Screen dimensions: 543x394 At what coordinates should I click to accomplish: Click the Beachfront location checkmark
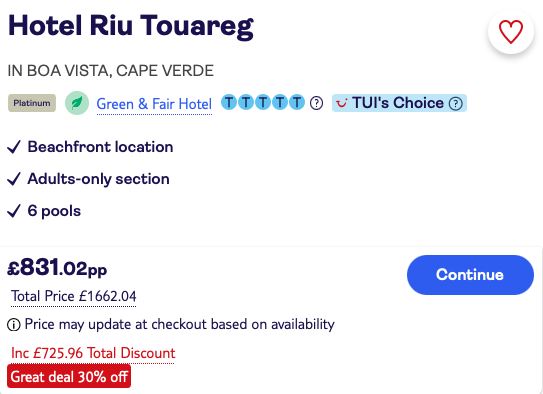tap(14, 147)
